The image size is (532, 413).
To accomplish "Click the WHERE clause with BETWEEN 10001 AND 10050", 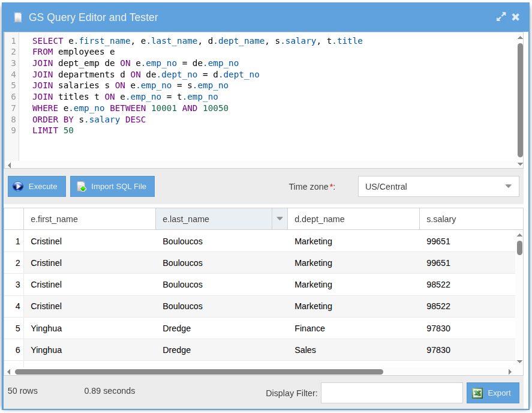I will (131, 108).
